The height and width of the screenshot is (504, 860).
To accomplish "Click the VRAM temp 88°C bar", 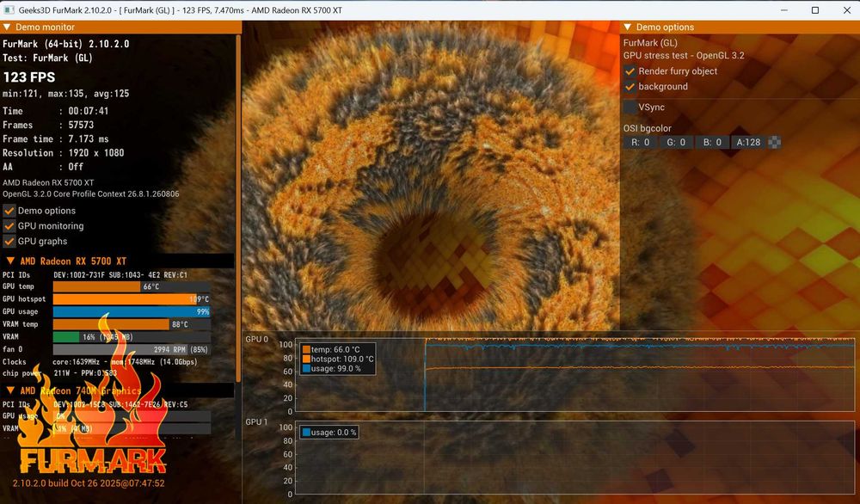I will [132, 324].
